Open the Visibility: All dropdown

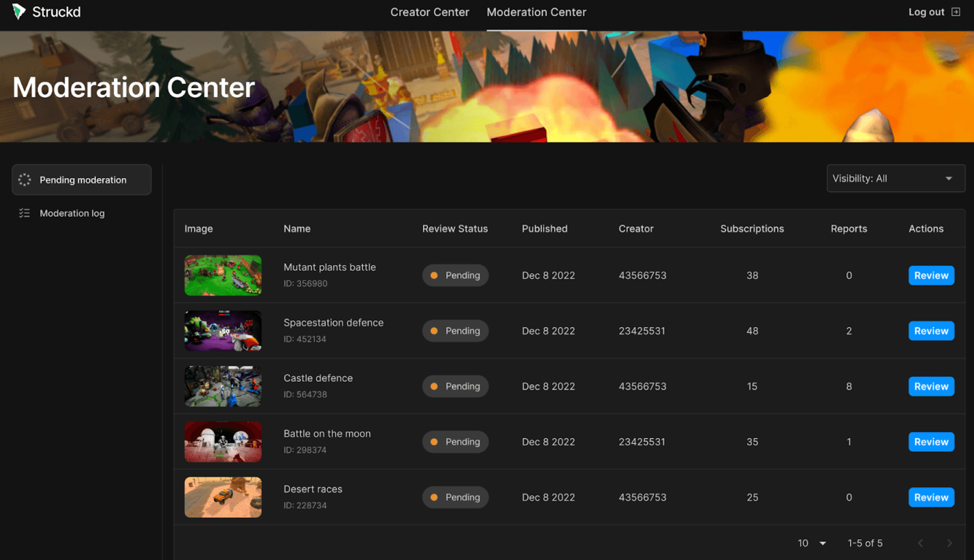tap(895, 178)
